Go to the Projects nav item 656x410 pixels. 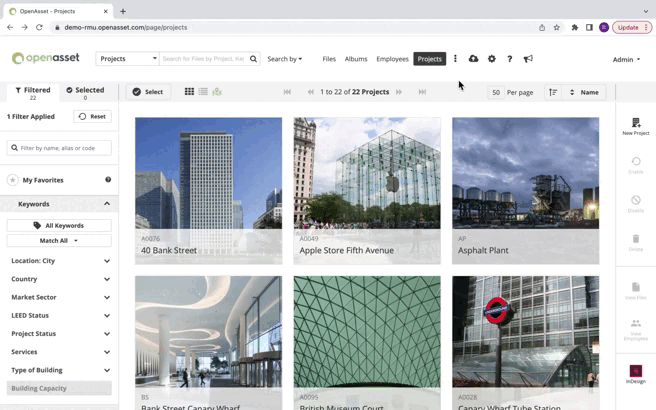[x=430, y=59]
